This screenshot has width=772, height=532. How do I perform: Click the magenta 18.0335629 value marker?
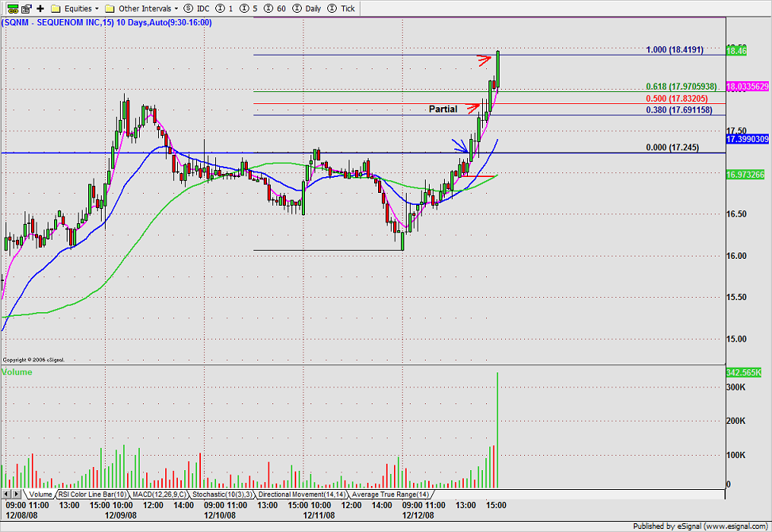click(747, 87)
